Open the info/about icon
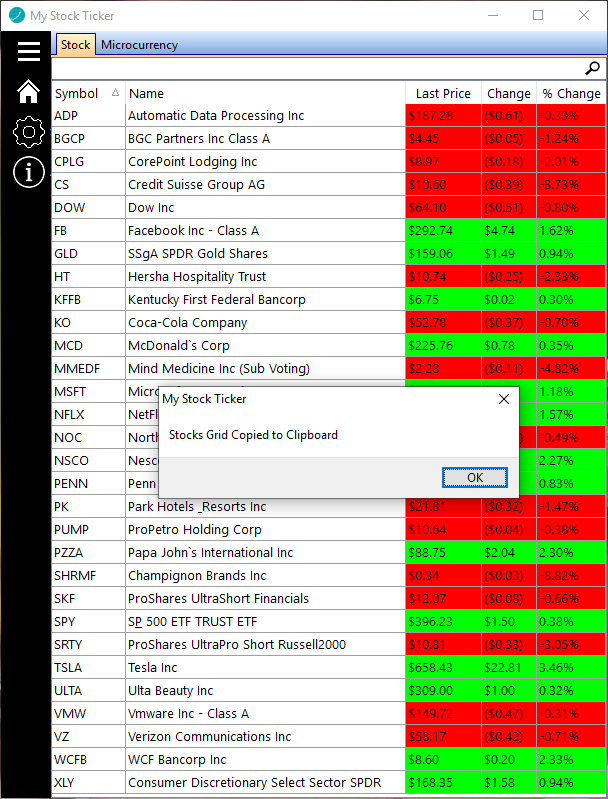The height and width of the screenshot is (799, 608). [29, 172]
